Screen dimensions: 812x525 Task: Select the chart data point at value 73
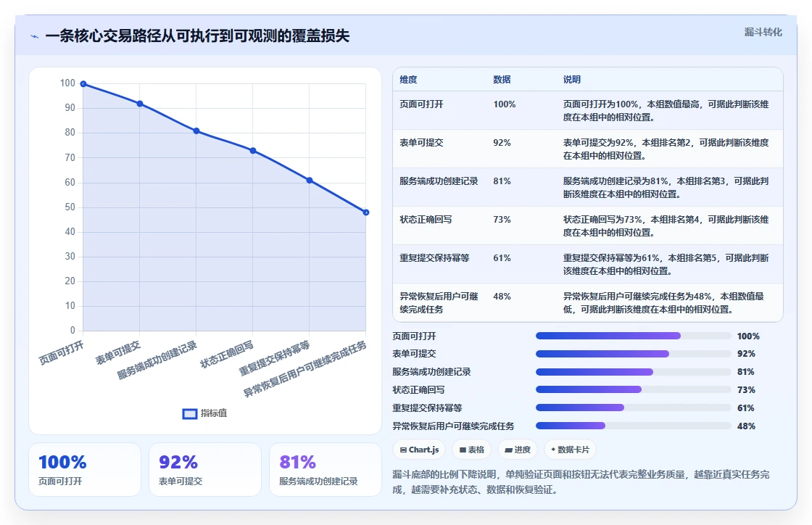(253, 151)
